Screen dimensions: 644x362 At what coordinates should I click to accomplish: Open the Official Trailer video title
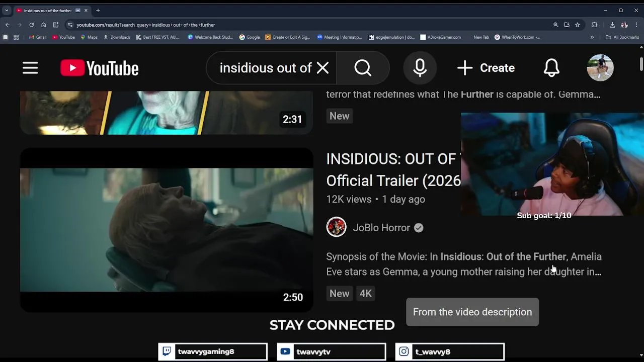click(x=393, y=170)
